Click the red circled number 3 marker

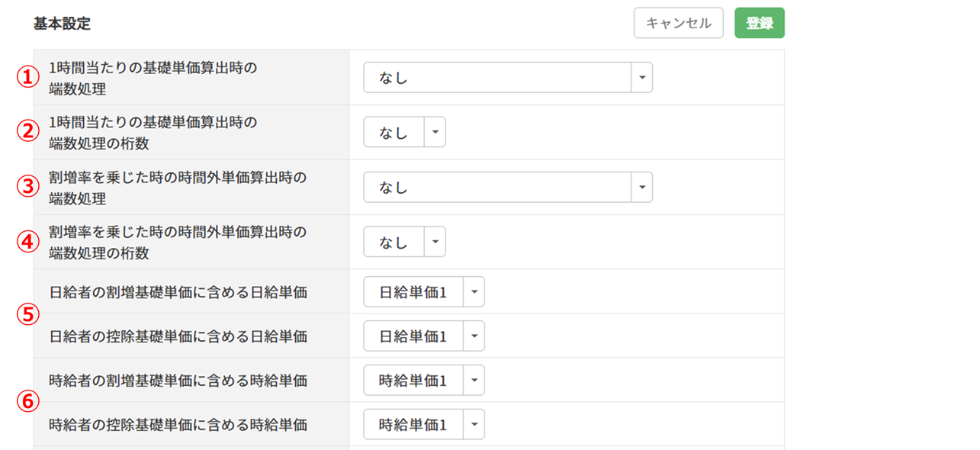(28, 187)
